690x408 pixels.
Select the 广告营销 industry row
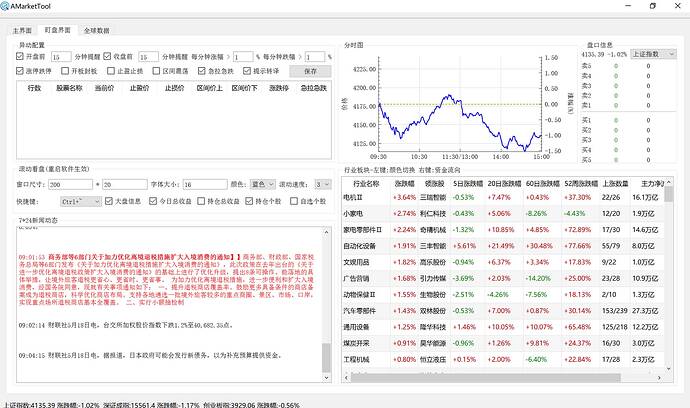503,279
